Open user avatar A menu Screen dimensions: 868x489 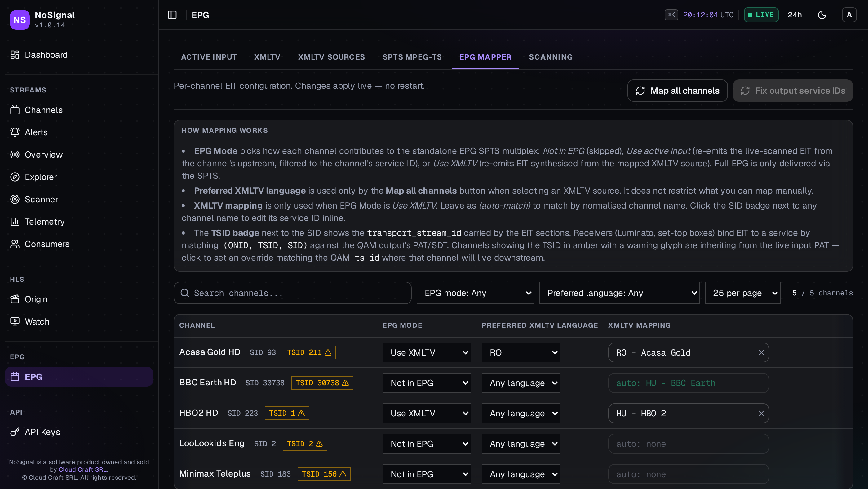coord(849,15)
